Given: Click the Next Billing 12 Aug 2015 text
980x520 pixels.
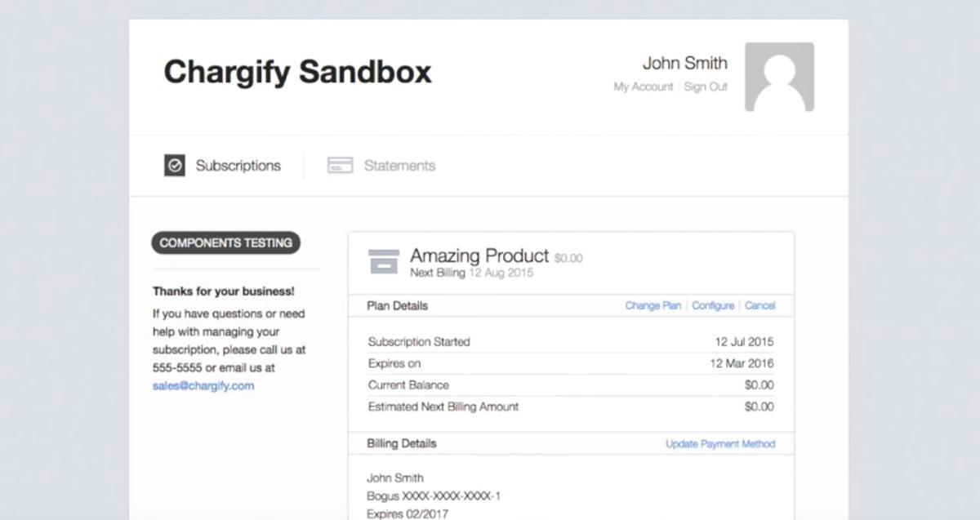Looking at the screenshot, I should pos(471,273).
